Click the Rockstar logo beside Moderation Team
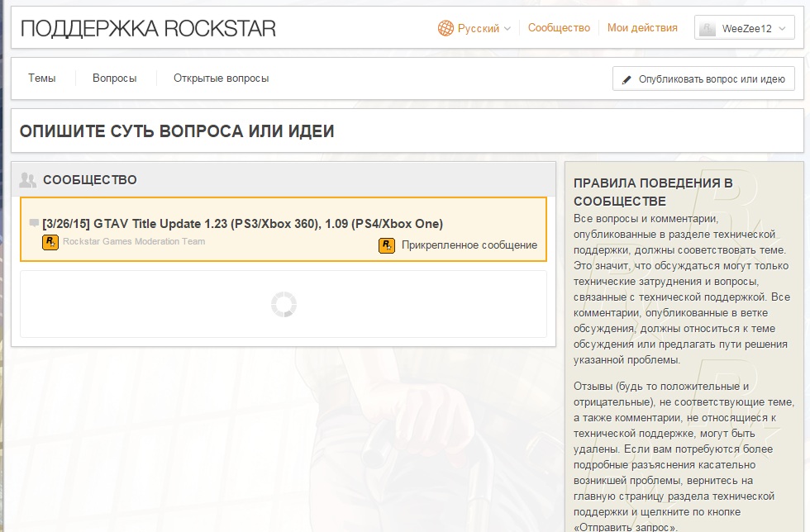The height and width of the screenshot is (532, 810). tap(50, 242)
